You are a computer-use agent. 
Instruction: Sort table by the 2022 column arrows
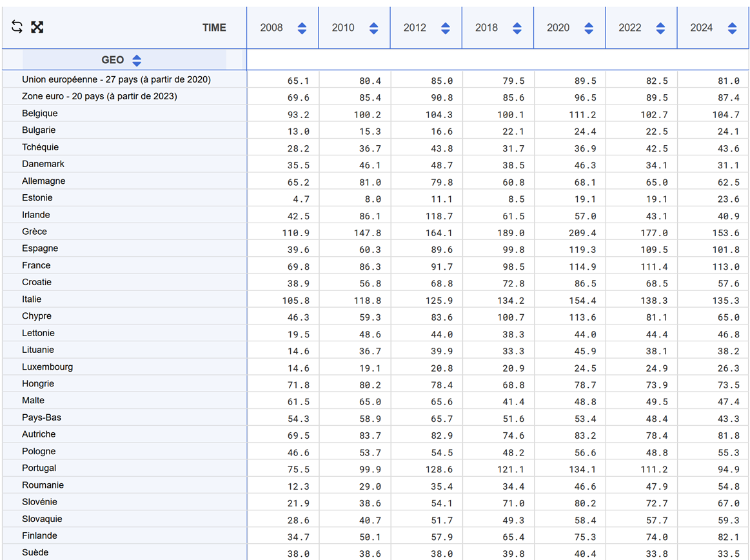(660, 28)
